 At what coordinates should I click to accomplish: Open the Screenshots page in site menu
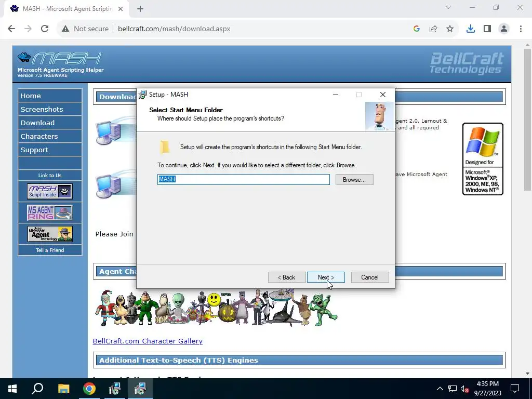pos(50,109)
